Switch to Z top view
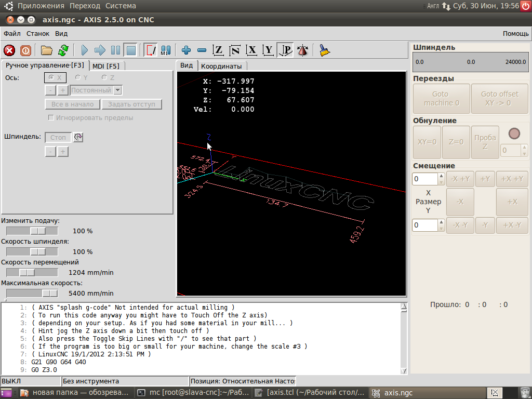Image resolution: width=532 pixels, height=399 pixels. [x=218, y=50]
